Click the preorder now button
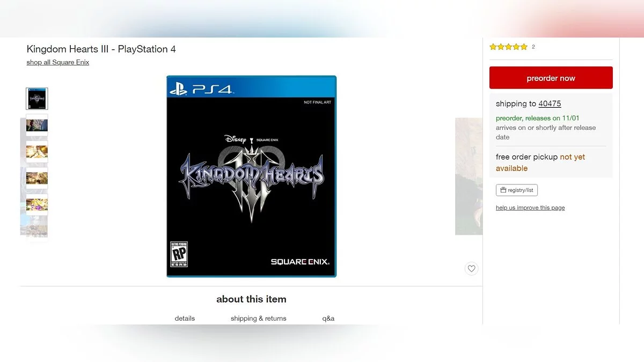 551,78
